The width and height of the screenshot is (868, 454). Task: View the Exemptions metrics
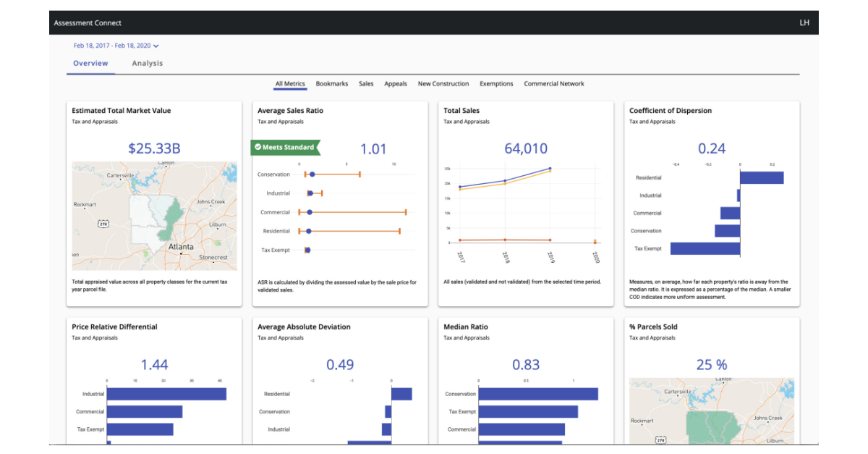(496, 83)
